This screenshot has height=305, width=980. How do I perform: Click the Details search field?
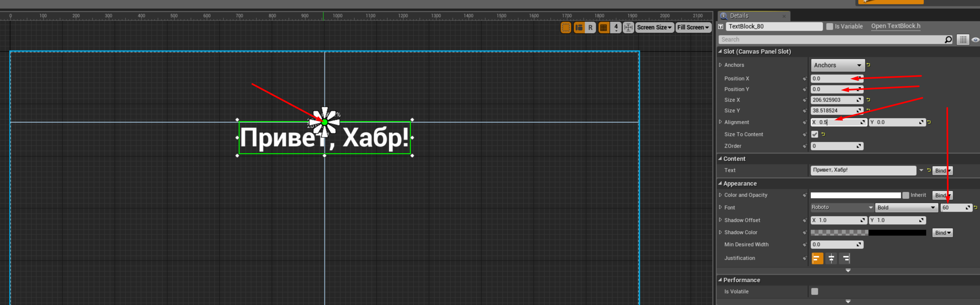[832, 39]
